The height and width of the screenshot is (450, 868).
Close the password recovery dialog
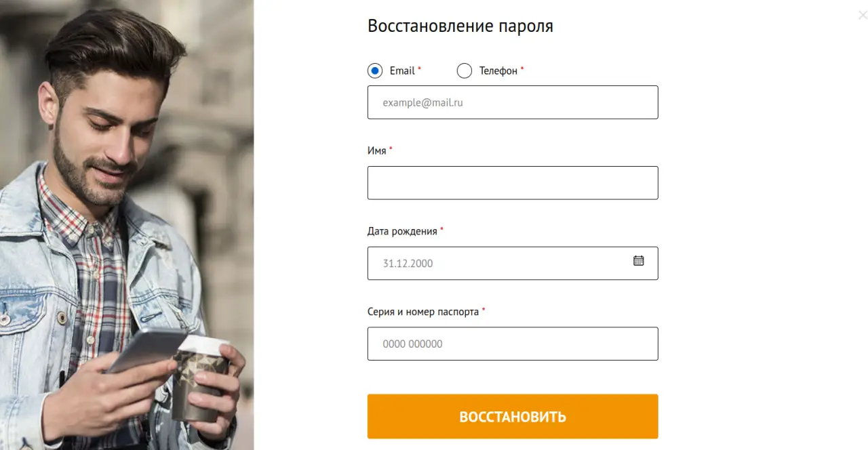pyautogui.click(x=862, y=16)
